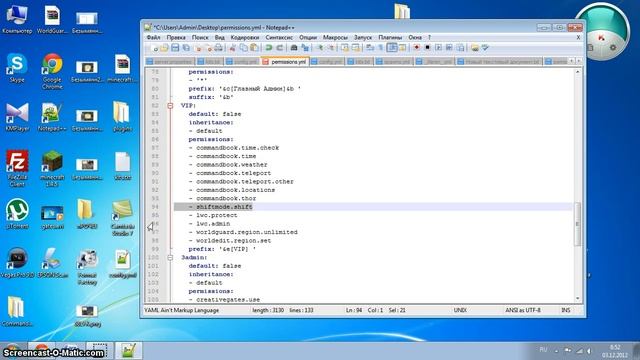The width and height of the screenshot is (640, 360).
Task: Click the line '- lwc.protect'
Action: [x=213, y=215]
